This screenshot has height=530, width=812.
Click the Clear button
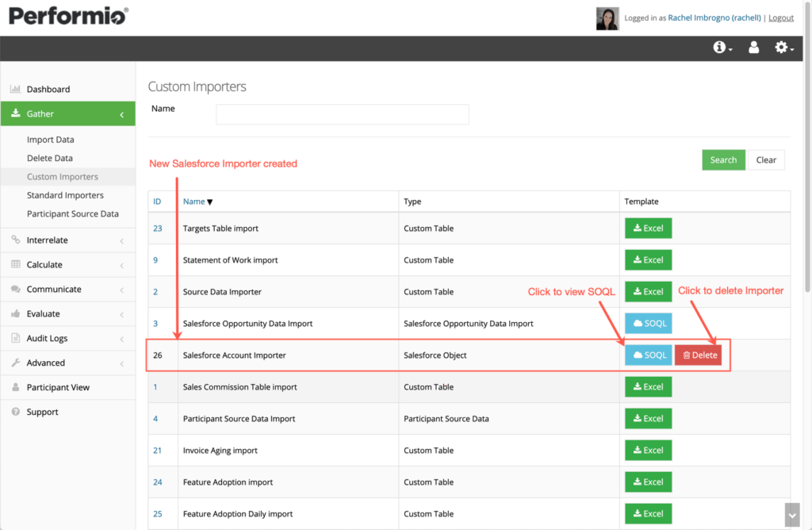coord(766,160)
